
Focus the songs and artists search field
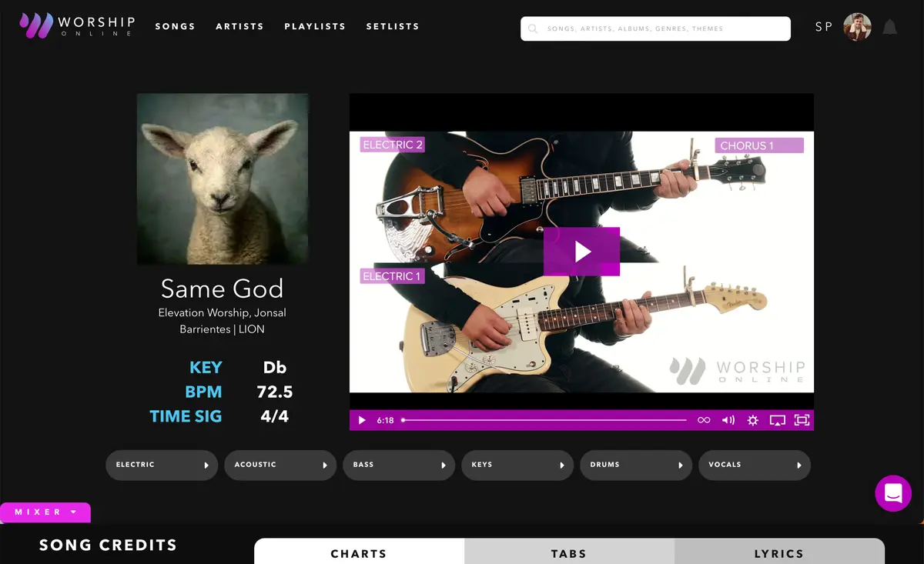coord(655,29)
